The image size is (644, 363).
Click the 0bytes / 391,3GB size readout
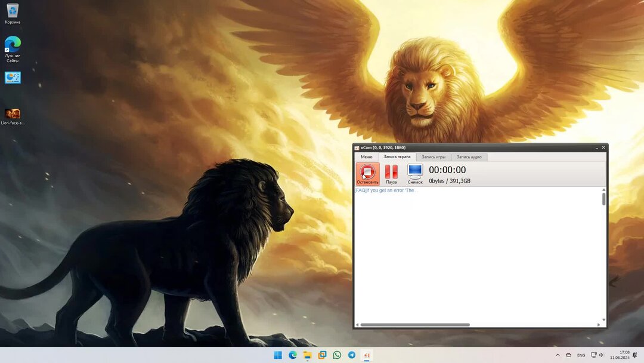tap(450, 181)
